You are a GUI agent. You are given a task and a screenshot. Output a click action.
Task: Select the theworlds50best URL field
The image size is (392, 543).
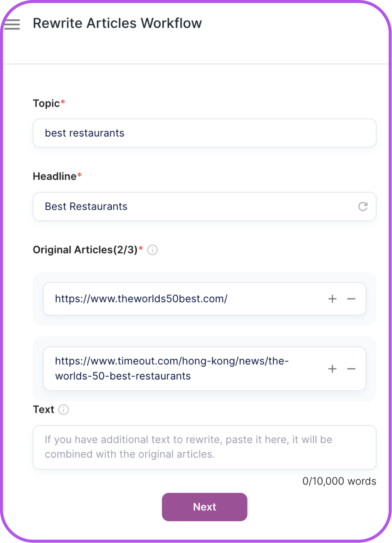click(x=187, y=299)
